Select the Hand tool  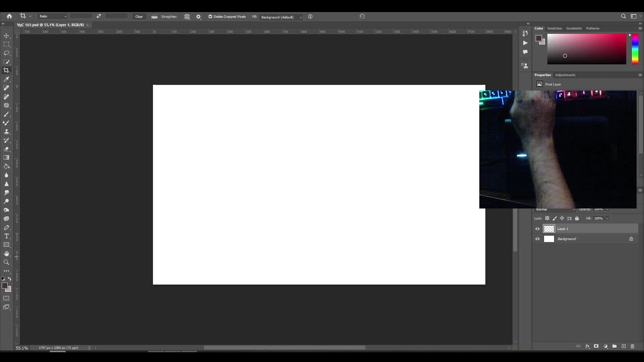click(6, 253)
